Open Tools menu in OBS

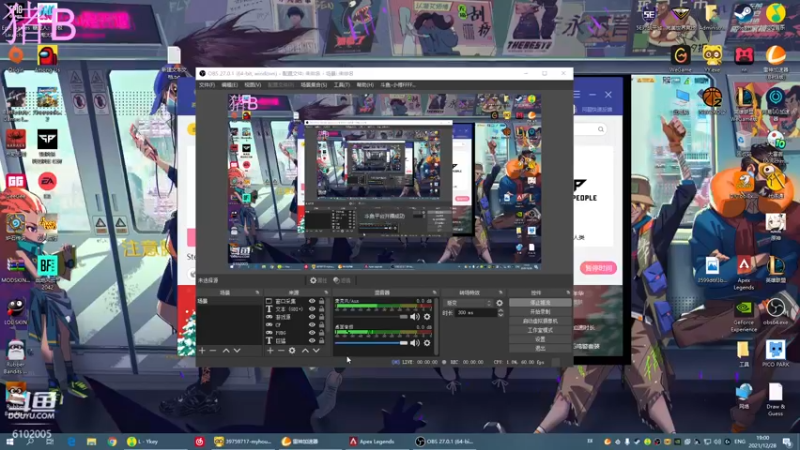pos(341,85)
